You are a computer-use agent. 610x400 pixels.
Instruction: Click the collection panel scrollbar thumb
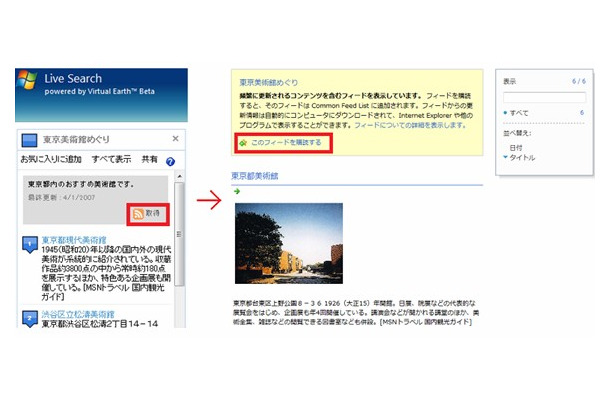point(179,234)
